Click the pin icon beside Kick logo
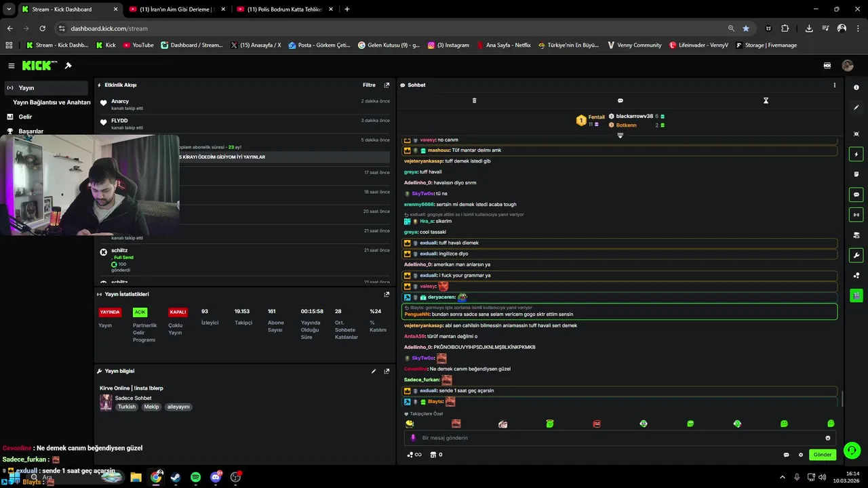Image resolution: width=868 pixels, height=488 pixels. (68, 66)
